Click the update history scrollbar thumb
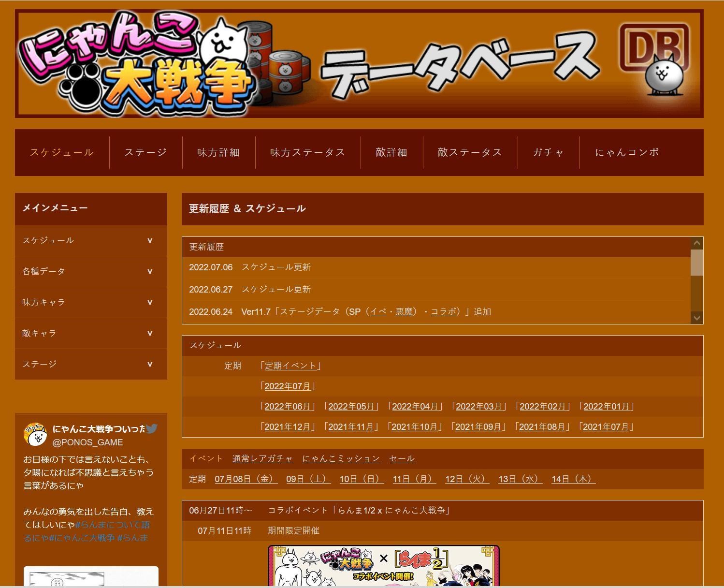 (x=697, y=263)
